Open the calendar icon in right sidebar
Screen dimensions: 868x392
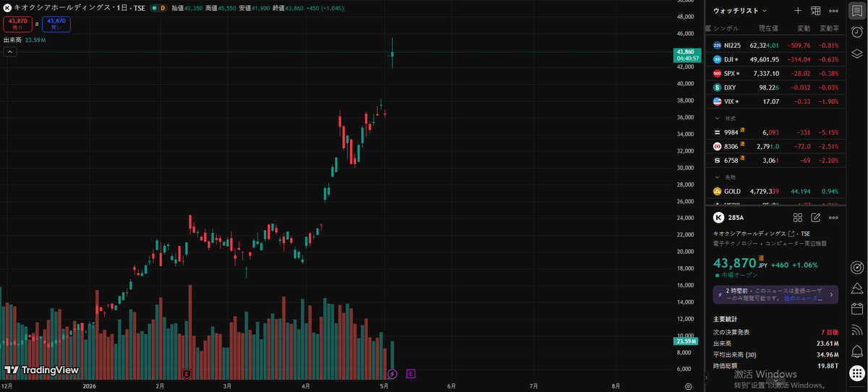[x=856, y=309]
